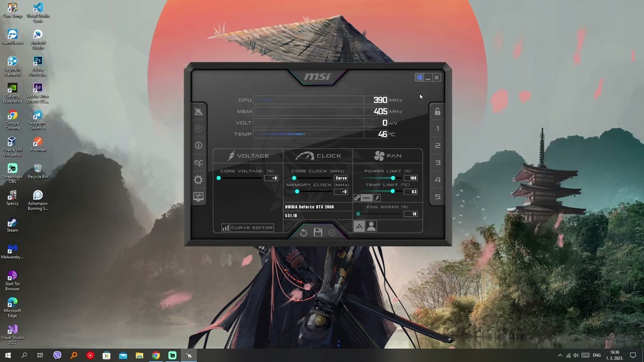
Task: Open the Curve Editor
Action: [x=248, y=228]
